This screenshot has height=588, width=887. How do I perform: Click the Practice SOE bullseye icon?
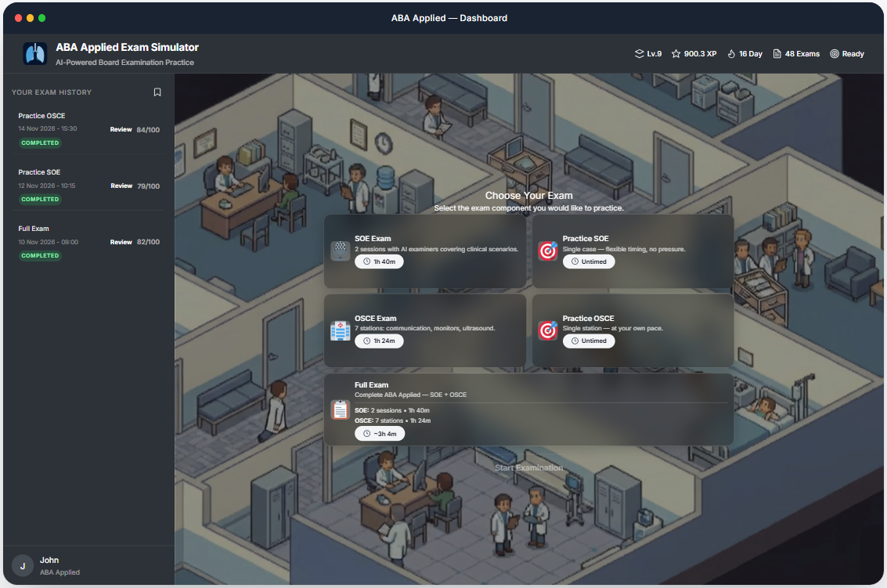coord(548,251)
